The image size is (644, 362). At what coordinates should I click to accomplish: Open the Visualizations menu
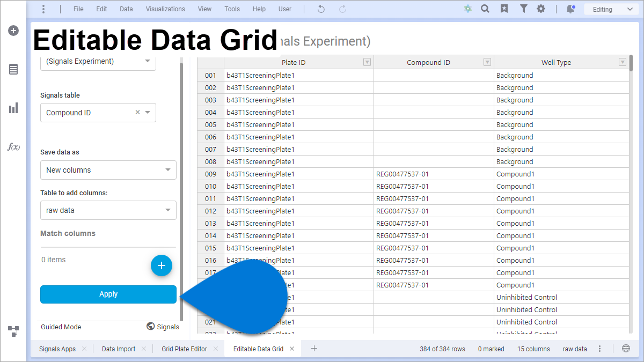[x=165, y=9]
